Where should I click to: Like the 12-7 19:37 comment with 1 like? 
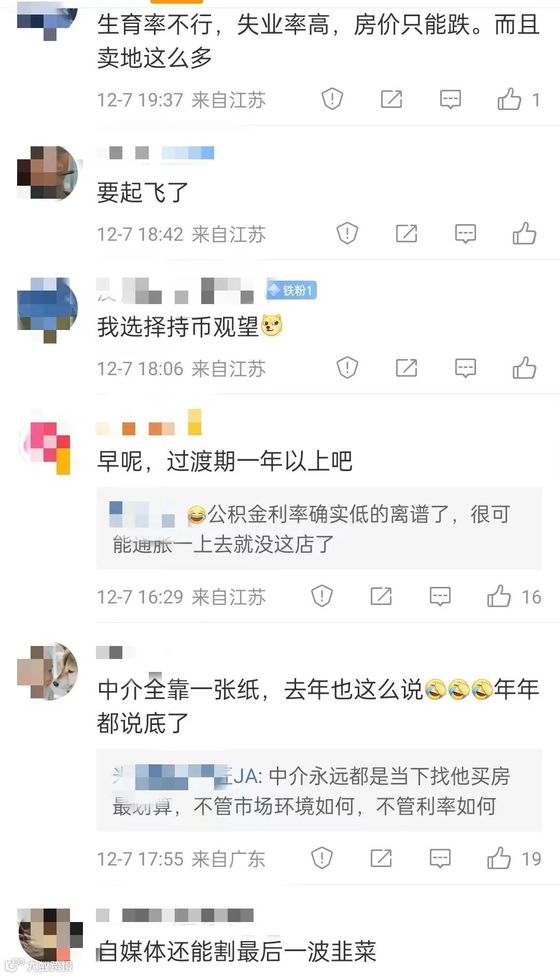tap(519, 99)
